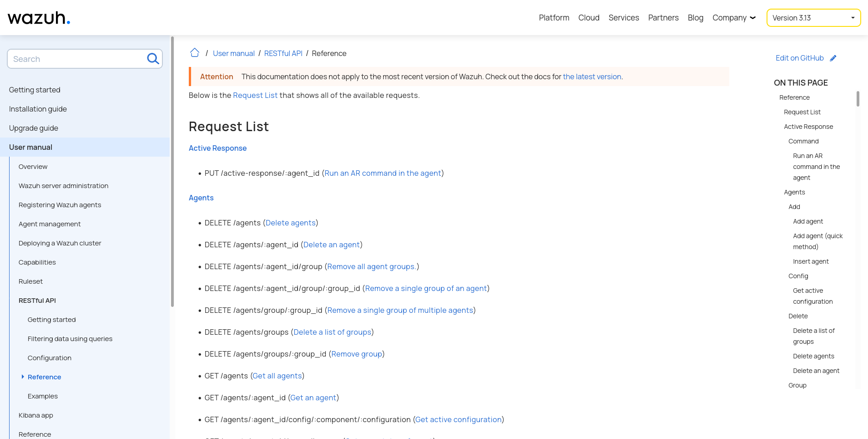The height and width of the screenshot is (439, 868).
Task: Click the pencil icon next to Edit on GitHub
Action: [x=833, y=58]
